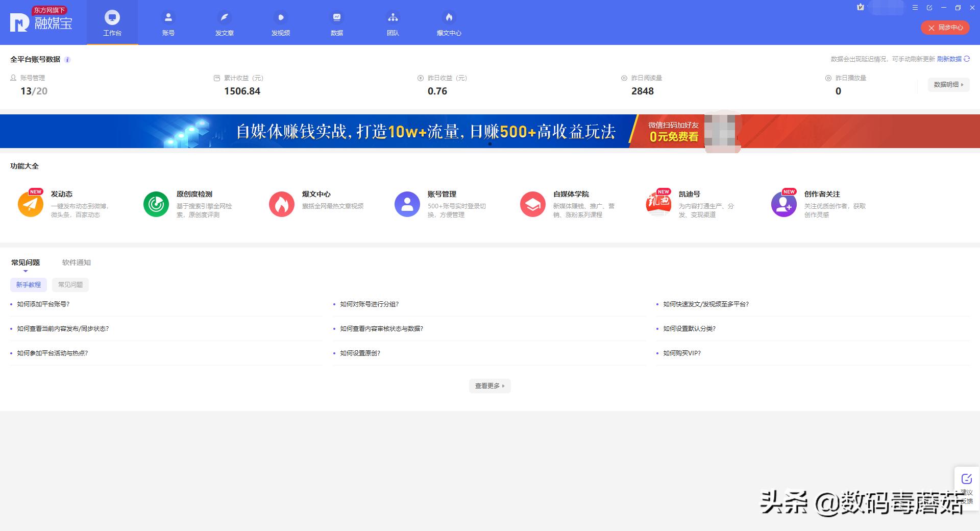
Task: Open the 发文章 publish article icon
Action: coord(225,22)
